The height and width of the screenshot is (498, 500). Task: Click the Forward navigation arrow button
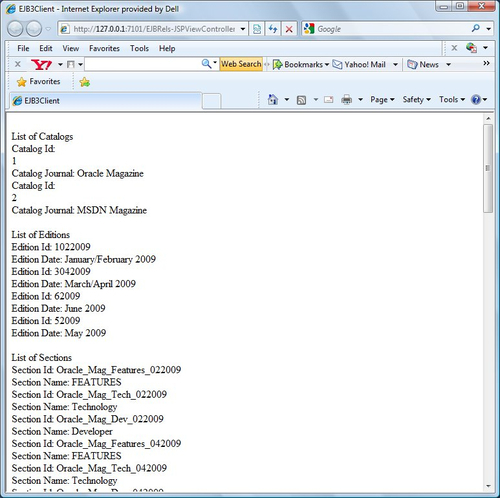34,29
